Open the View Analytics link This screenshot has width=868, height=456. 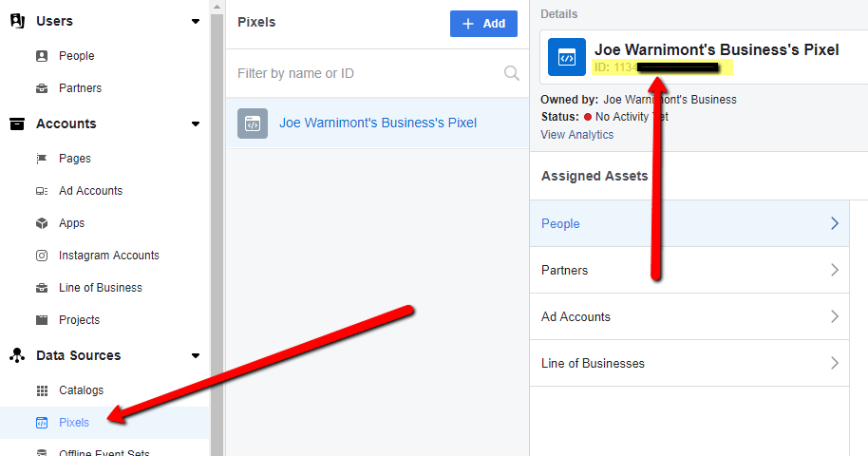pos(576,135)
